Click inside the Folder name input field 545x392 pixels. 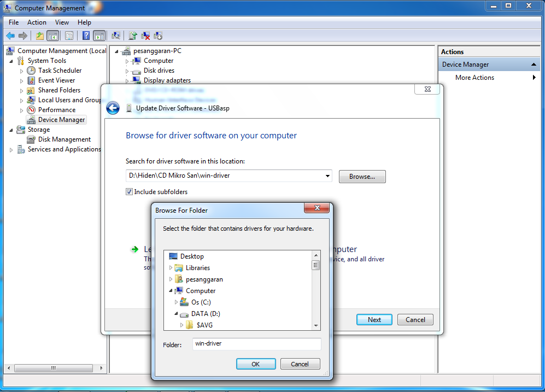coord(256,344)
